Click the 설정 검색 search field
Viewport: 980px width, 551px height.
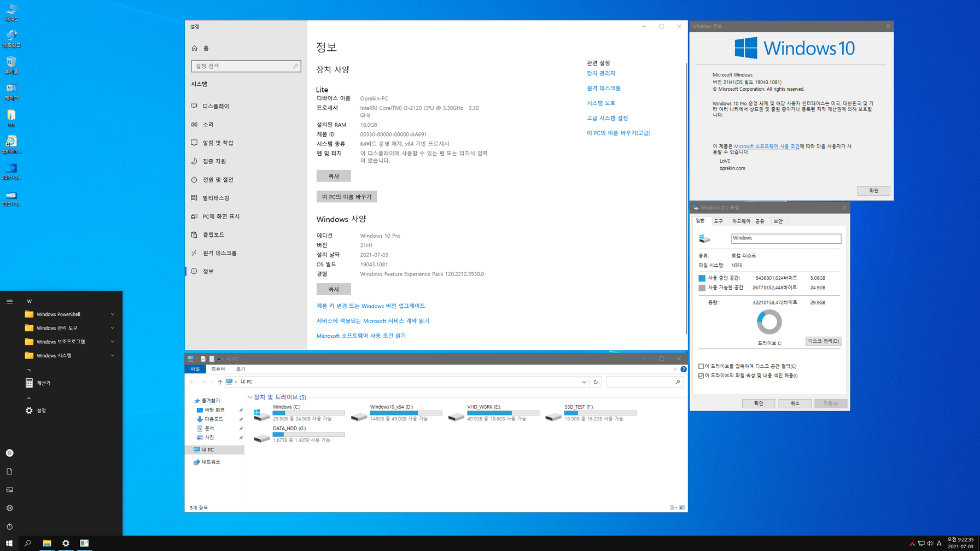[x=246, y=66]
